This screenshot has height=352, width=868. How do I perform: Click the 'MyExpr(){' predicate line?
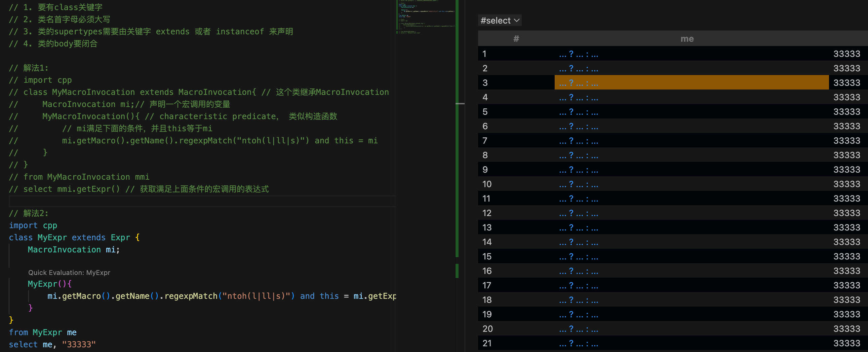49,284
